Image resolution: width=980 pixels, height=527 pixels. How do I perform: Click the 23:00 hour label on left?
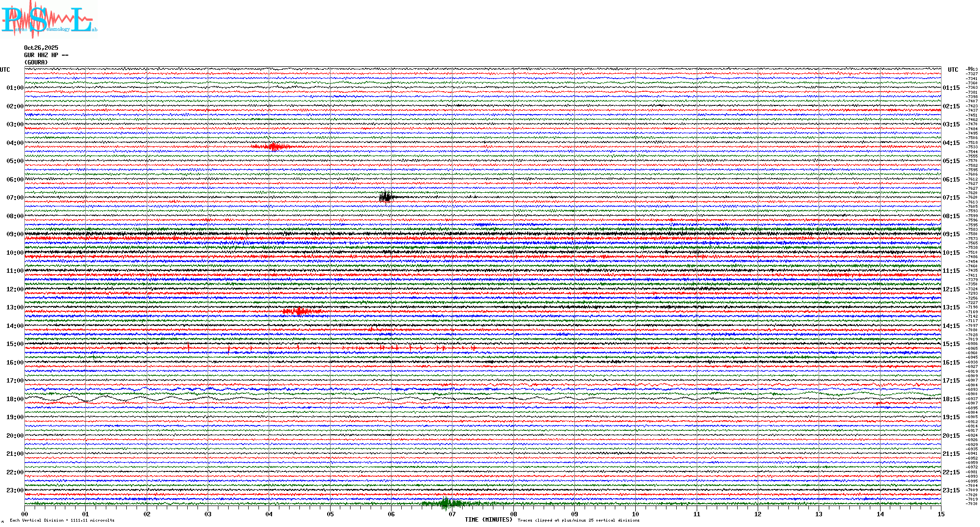coord(15,490)
